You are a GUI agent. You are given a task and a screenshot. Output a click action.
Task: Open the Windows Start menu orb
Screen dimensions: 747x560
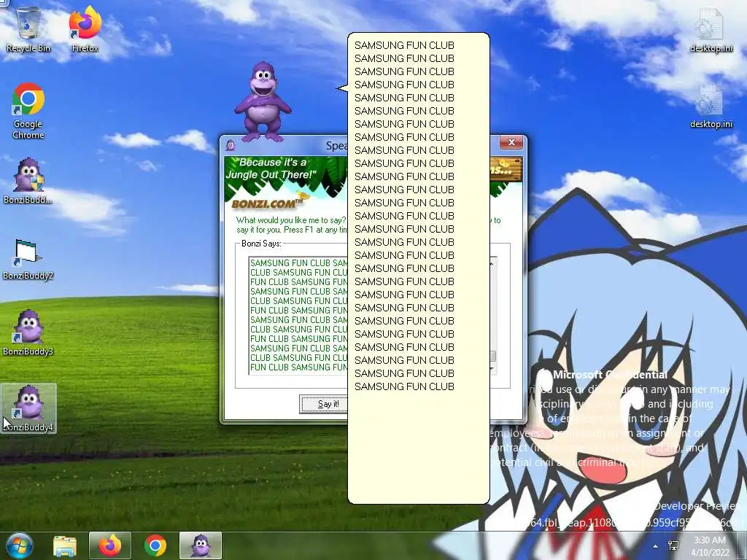20,545
